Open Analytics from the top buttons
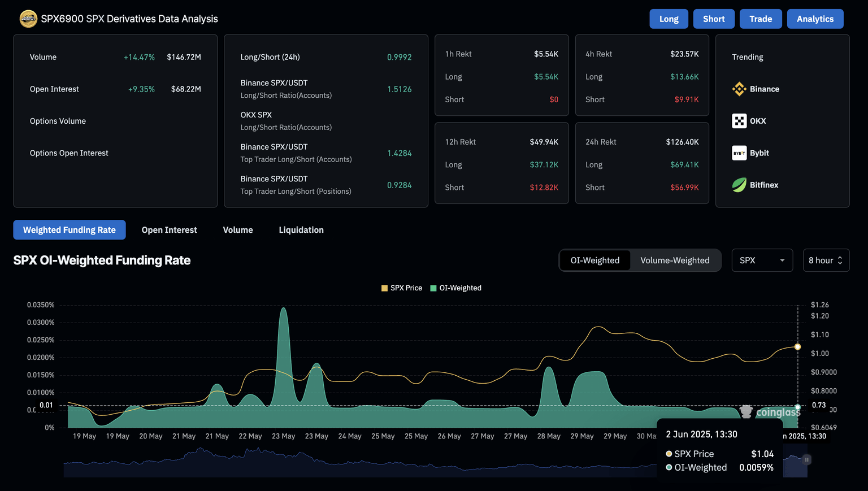This screenshot has height=491, width=868. tap(815, 19)
